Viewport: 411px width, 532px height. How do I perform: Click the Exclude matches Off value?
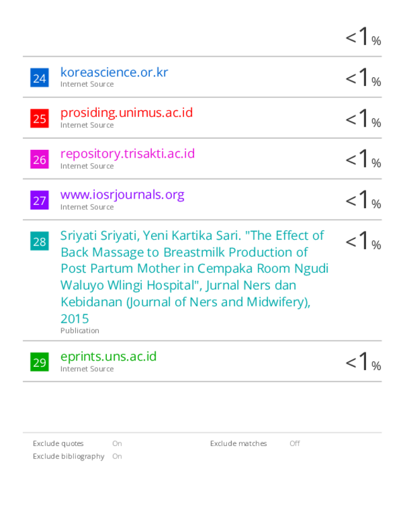point(295,443)
